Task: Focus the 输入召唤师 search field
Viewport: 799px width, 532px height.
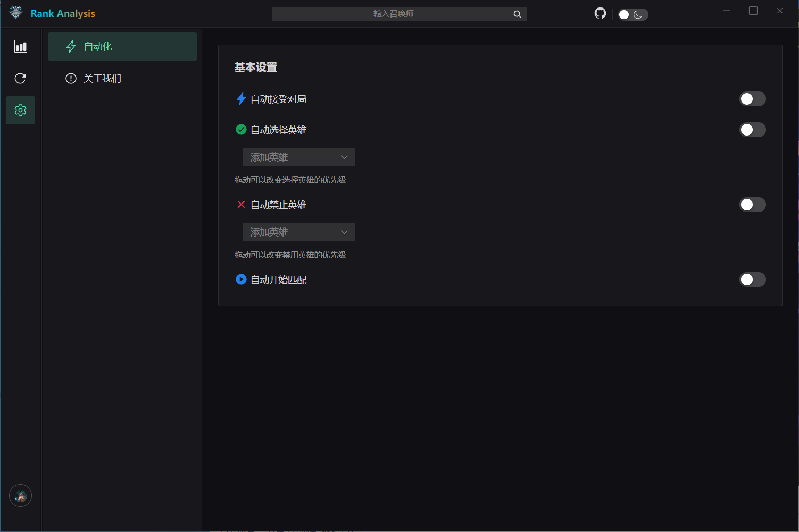Action: pos(393,14)
